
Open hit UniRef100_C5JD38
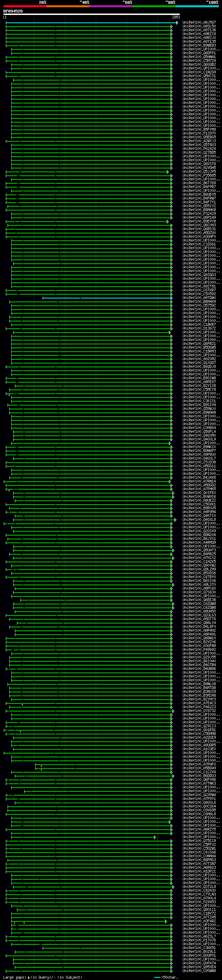click(x=199, y=462)
